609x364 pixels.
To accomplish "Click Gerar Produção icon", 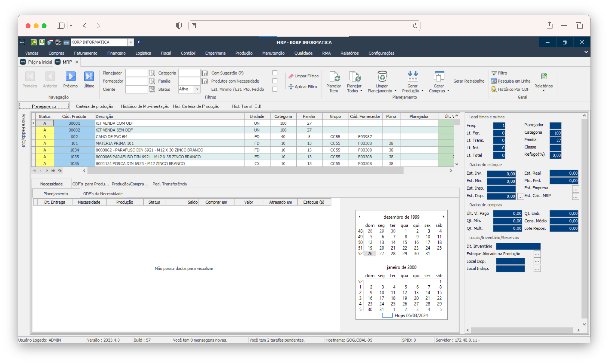I will click(413, 76).
